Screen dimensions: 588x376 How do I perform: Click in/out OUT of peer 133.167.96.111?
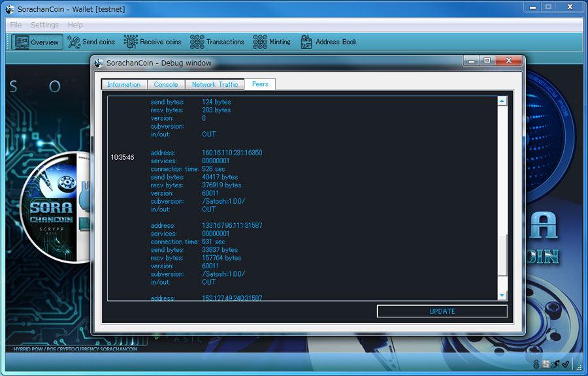[x=209, y=282]
